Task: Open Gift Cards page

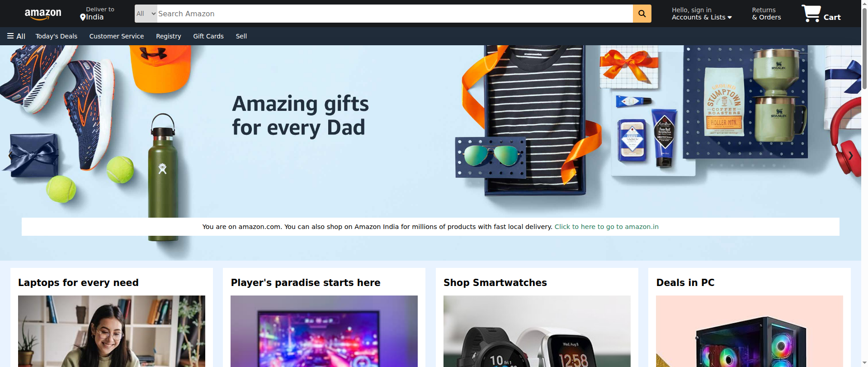Action: [x=208, y=36]
